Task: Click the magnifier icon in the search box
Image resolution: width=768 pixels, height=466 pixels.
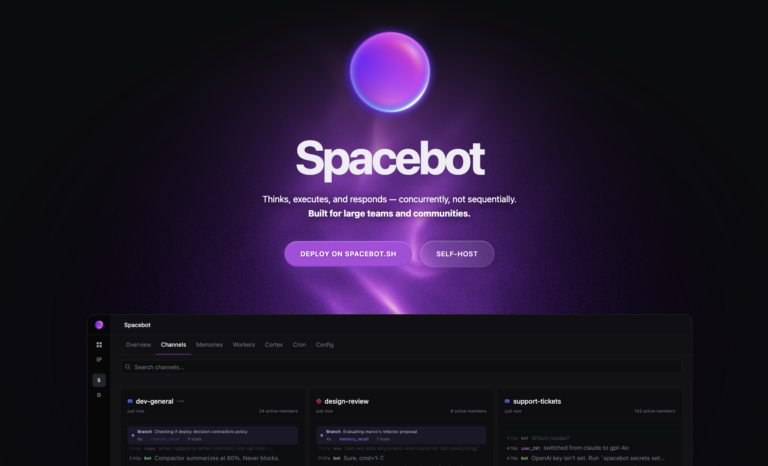Action: (128, 367)
